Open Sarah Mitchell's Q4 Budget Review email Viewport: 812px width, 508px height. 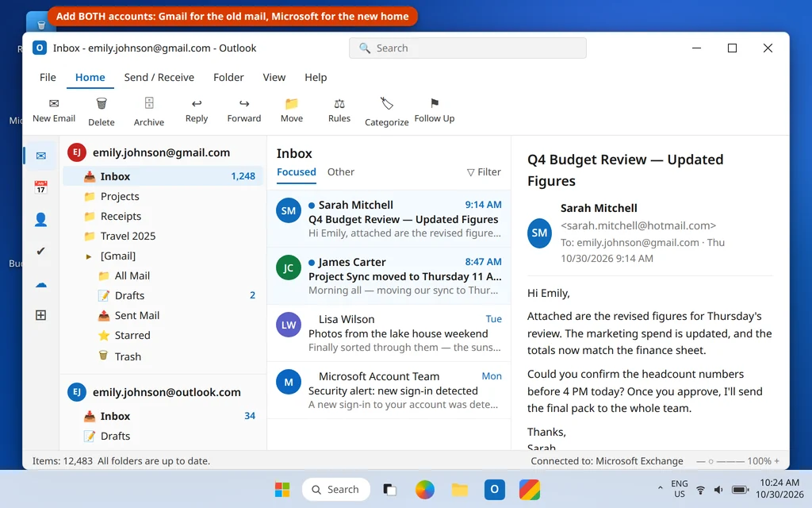(x=389, y=219)
